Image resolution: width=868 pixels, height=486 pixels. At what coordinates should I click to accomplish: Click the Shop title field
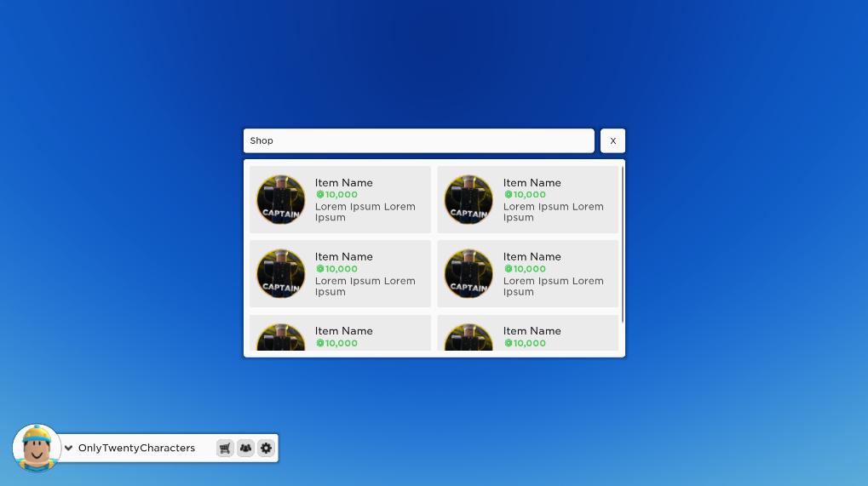click(x=419, y=141)
